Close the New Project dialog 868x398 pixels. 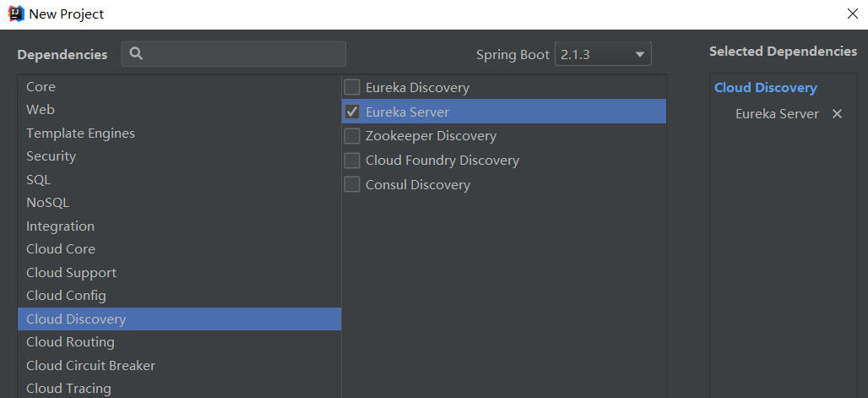(x=853, y=14)
